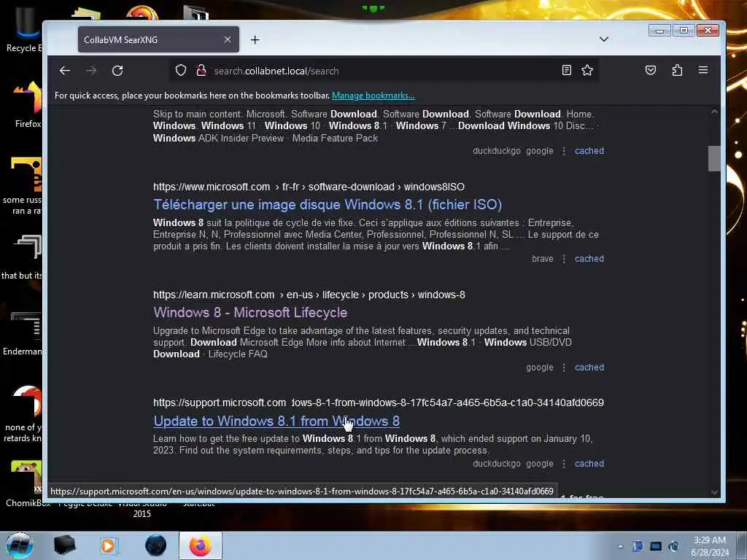747x560 pixels.
Task: Open cached link for the French ISO result
Action: (x=589, y=259)
